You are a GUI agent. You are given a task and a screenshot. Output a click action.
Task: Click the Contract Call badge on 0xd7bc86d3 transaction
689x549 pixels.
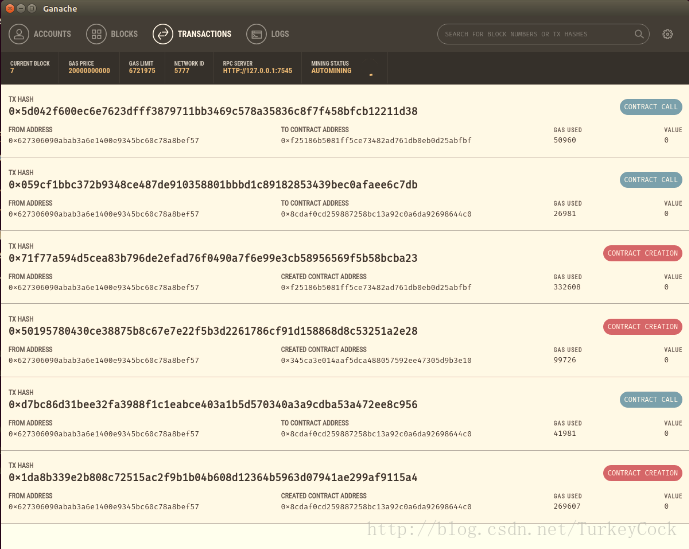pos(650,399)
